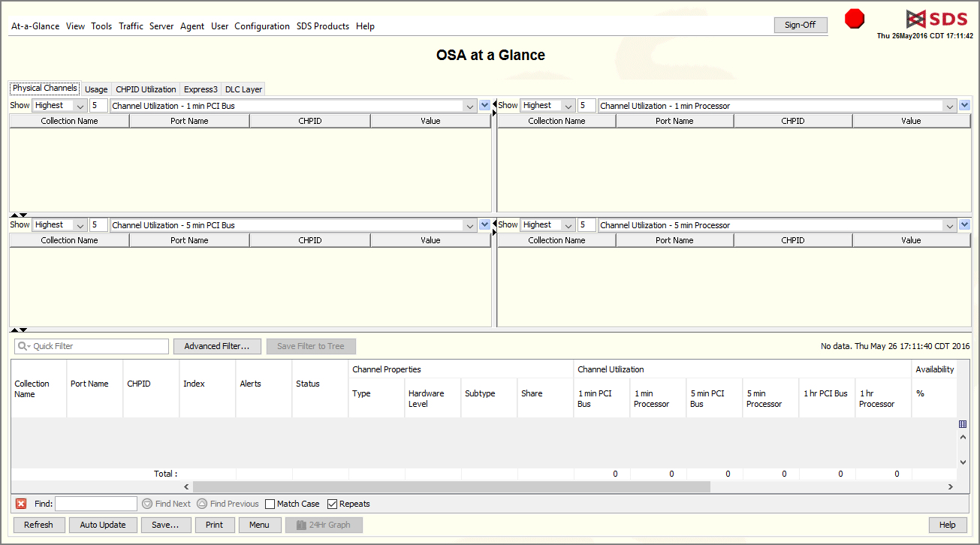Click the blue arrow button beside the 1 min PCI Bus combo
980x545 pixels.
click(484, 105)
